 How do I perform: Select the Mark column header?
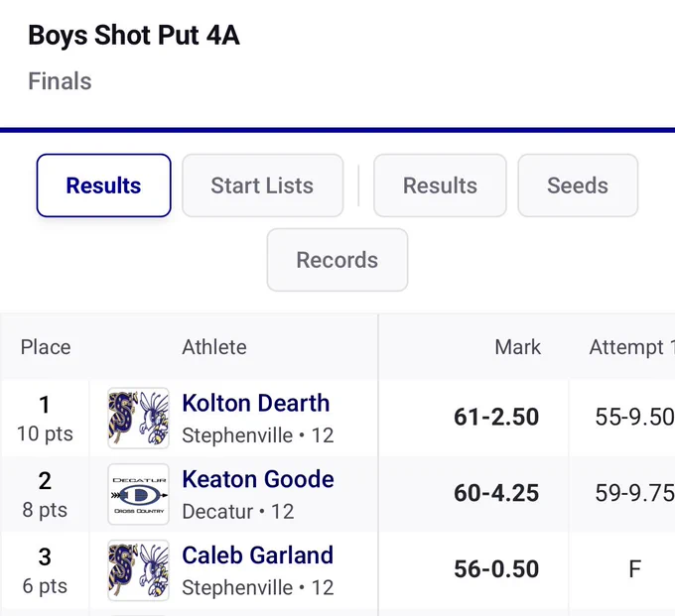tap(517, 347)
